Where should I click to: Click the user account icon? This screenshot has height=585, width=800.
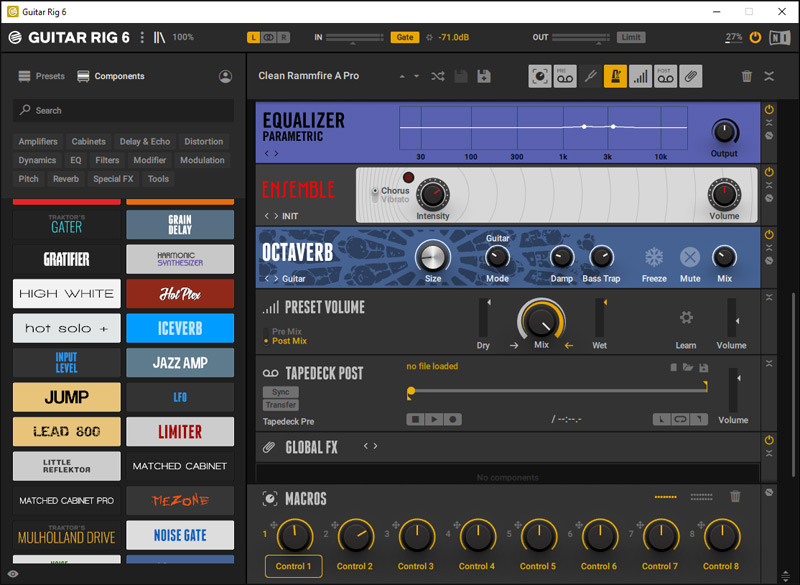[225, 76]
